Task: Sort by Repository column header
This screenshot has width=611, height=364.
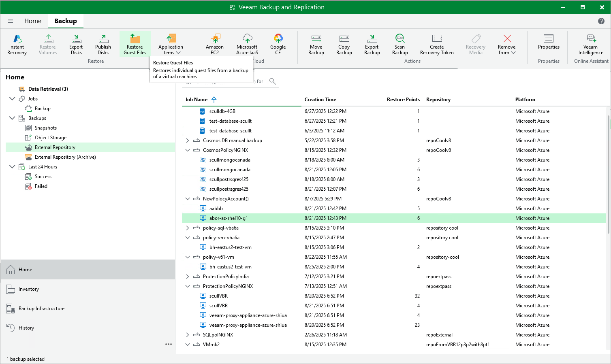Action: pos(438,100)
